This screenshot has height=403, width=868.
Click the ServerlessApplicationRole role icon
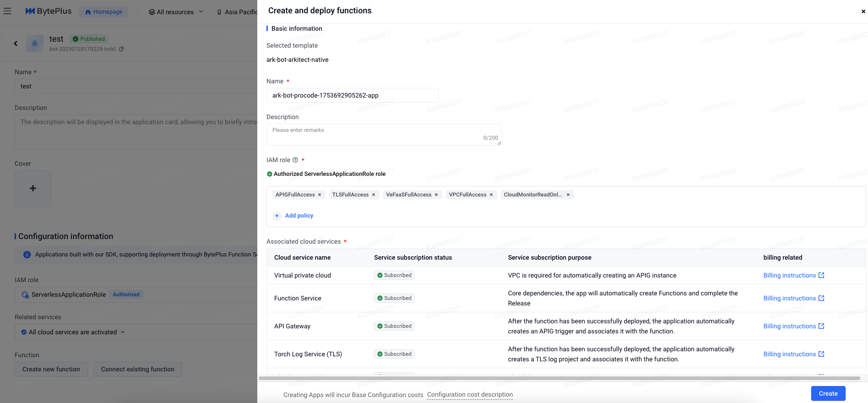coord(25,294)
